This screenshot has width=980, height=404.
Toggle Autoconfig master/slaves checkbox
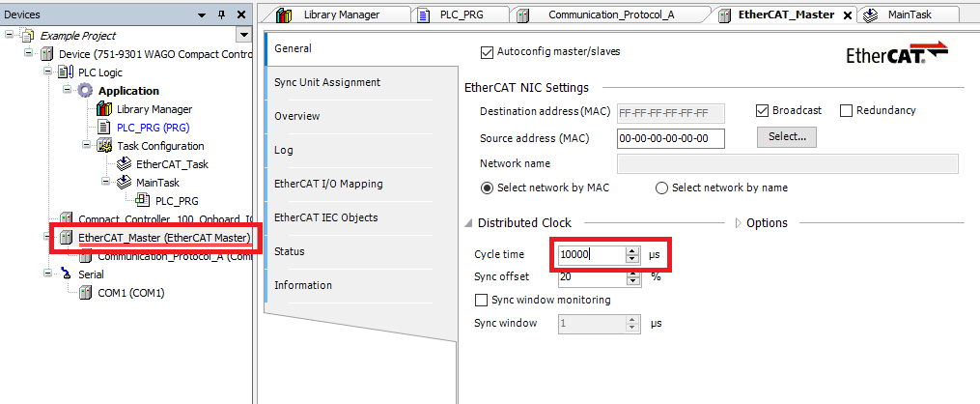(487, 51)
